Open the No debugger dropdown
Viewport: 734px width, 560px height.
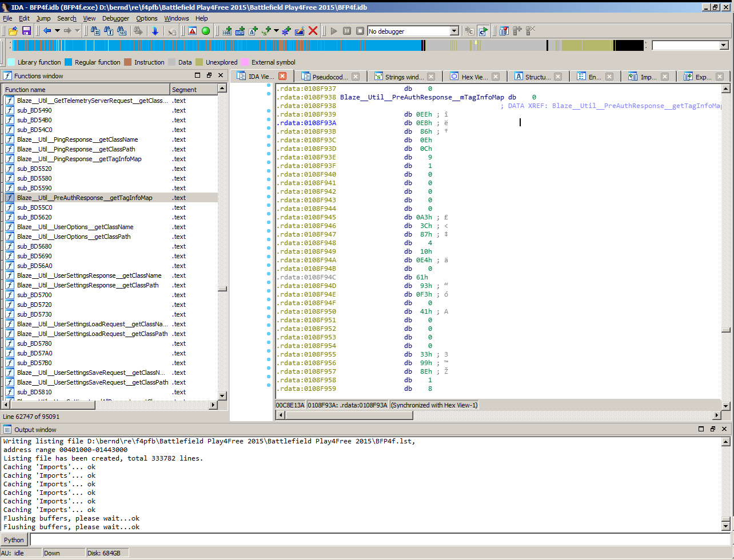tap(454, 31)
